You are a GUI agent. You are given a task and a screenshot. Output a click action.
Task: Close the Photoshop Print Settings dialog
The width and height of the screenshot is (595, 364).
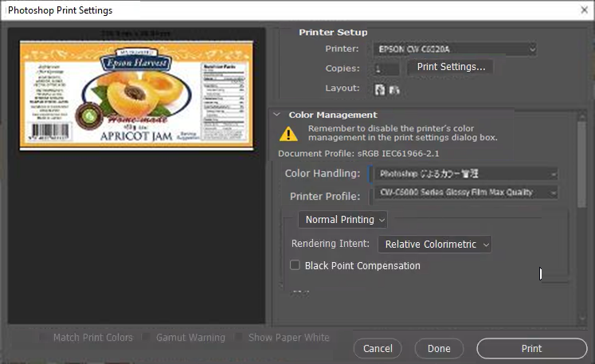click(583, 10)
